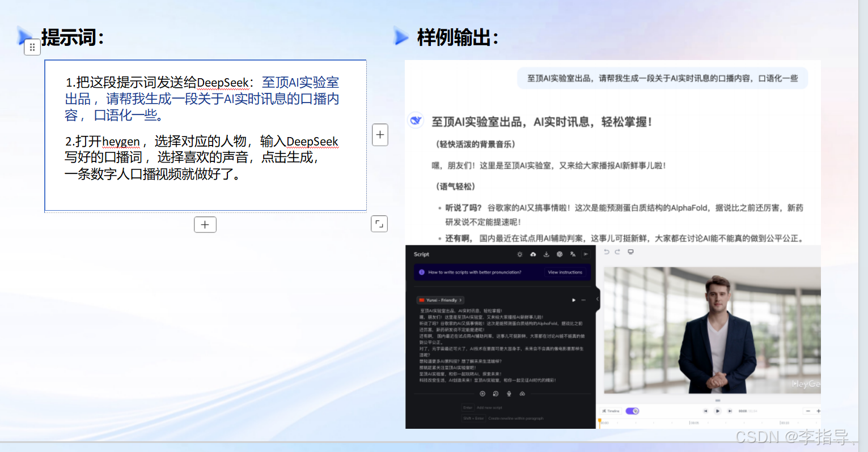Click the script text area in HeyGen
868x452 pixels.
(x=502, y=346)
